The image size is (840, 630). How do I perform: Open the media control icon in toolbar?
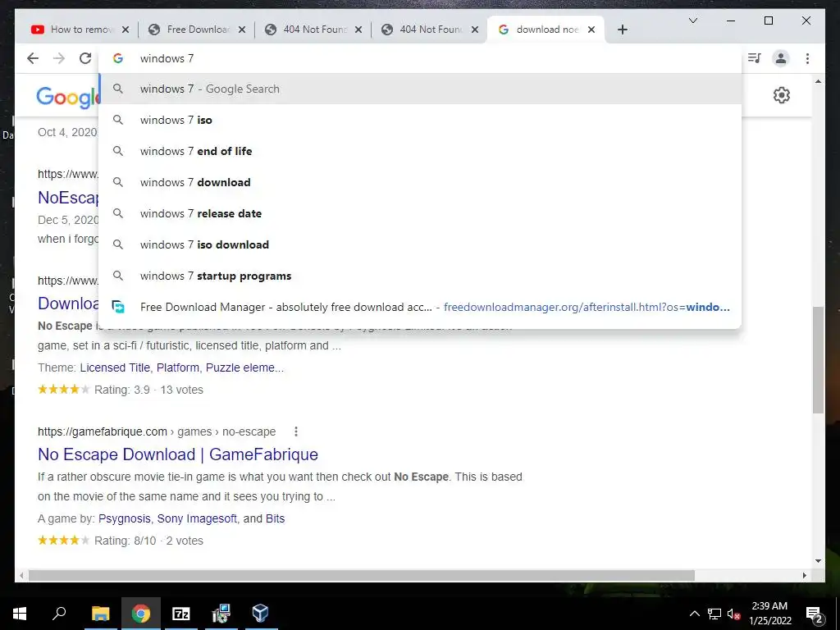tap(755, 58)
